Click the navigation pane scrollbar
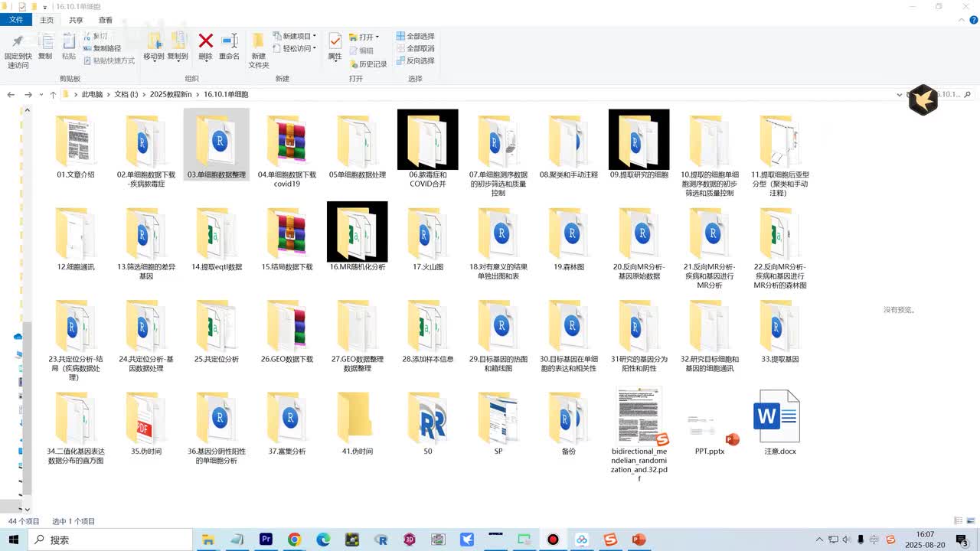The width and height of the screenshot is (980, 551). point(27,407)
